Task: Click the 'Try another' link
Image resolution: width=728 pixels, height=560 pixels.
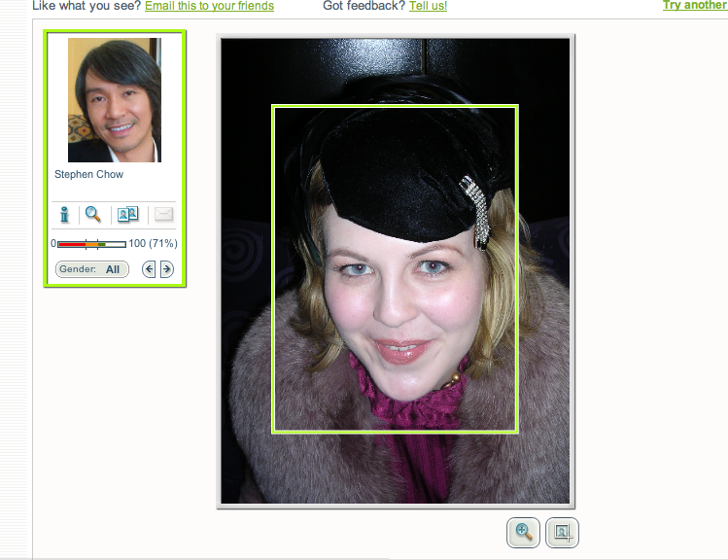Action: pyautogui.click(x=694, y=5)
